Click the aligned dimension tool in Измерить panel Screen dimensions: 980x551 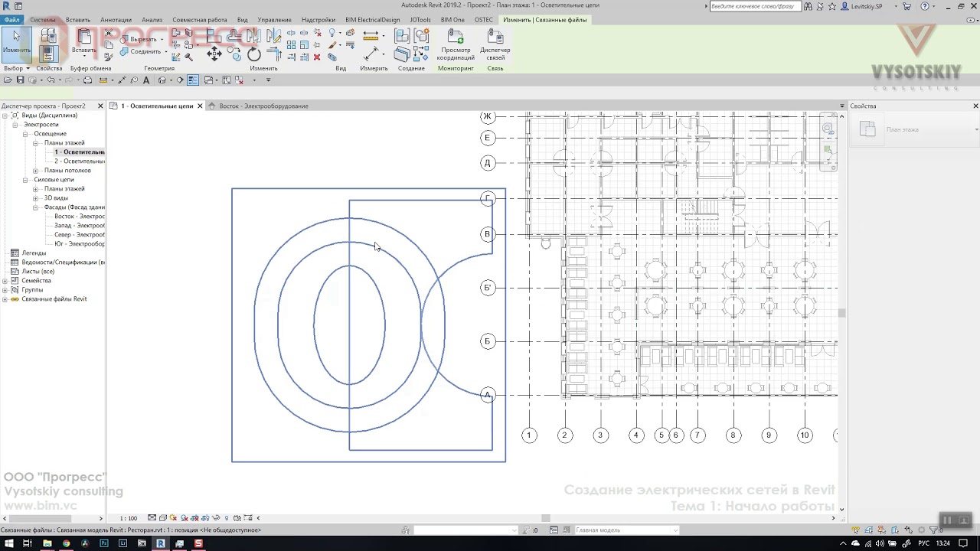[x=371, y=54]
